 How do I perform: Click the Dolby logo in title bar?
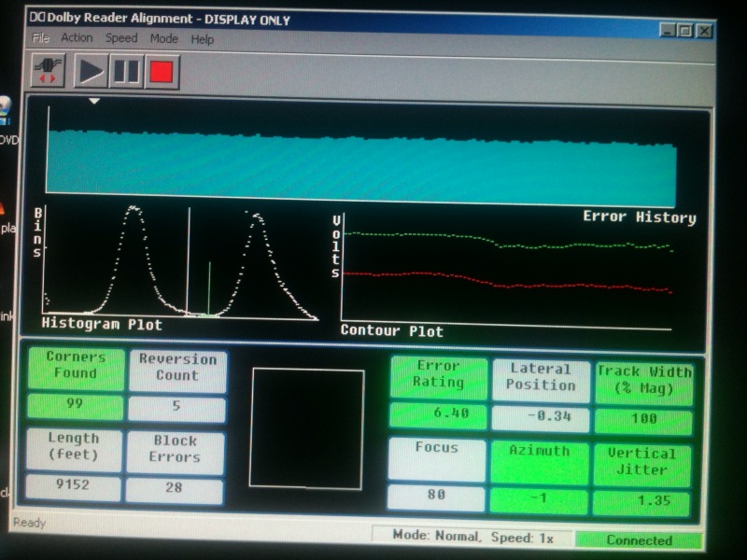coord(37,19)
